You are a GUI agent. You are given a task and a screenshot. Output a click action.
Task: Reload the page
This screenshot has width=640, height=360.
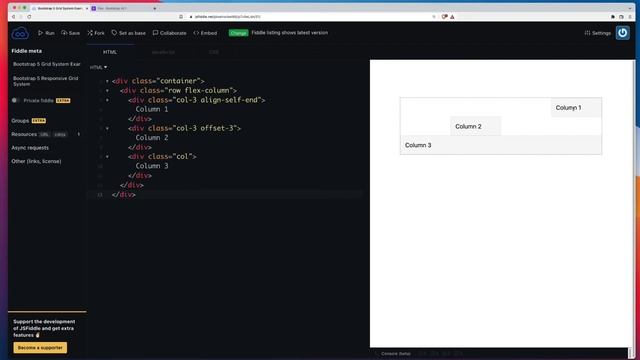29,17
